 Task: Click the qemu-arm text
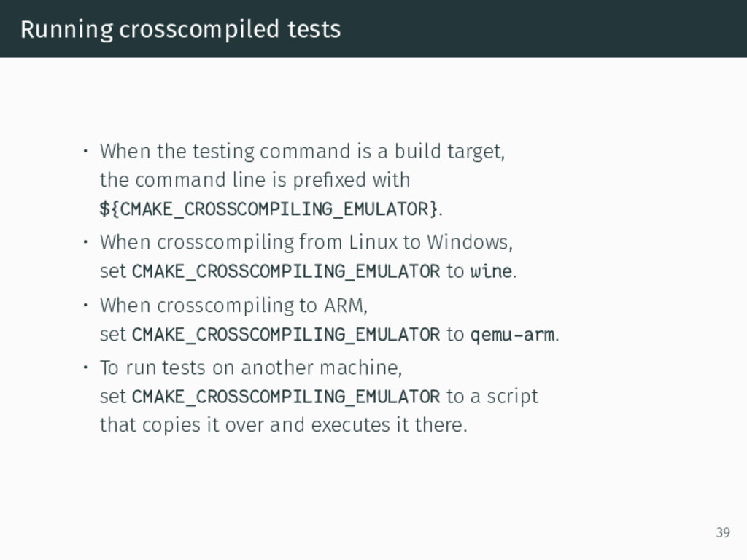click(x=513, y=335)
